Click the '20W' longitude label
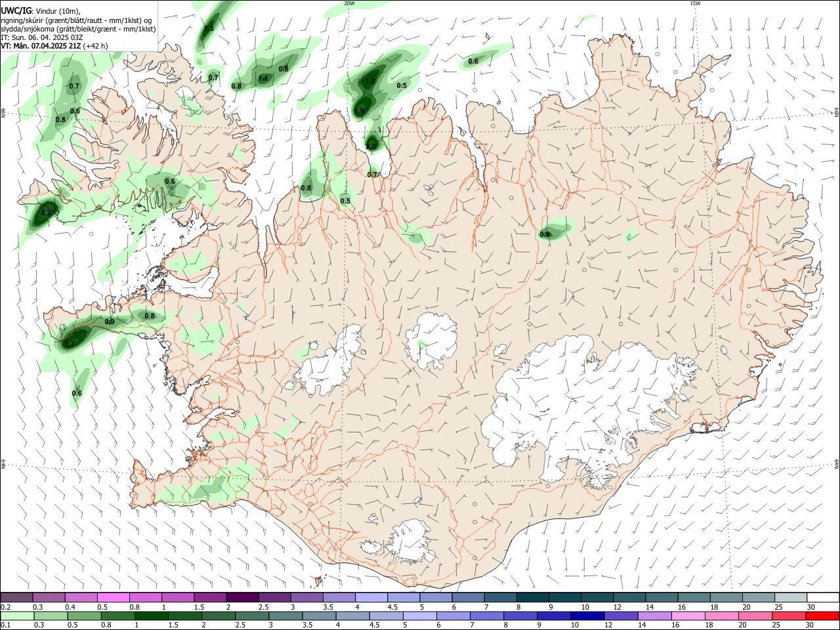This screenshot has width=840, height=630. pos(349,3)
